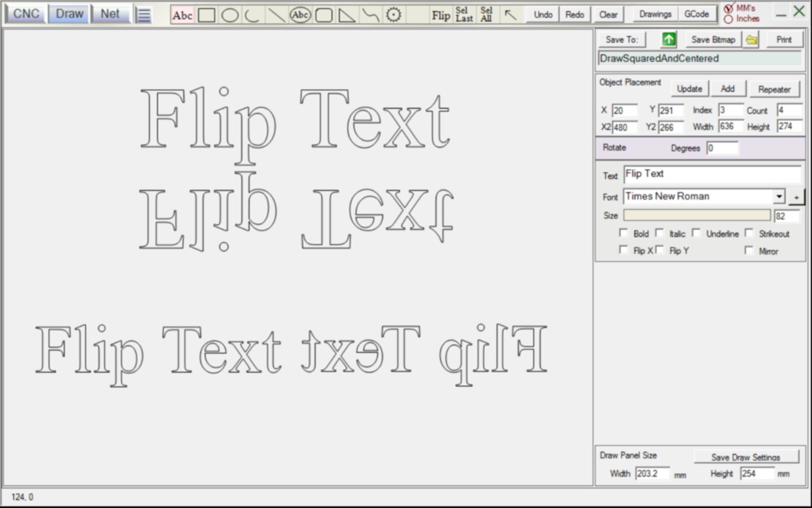Click the Update placement button
Screen dimensions: 812x508
[x=689, y=89]
